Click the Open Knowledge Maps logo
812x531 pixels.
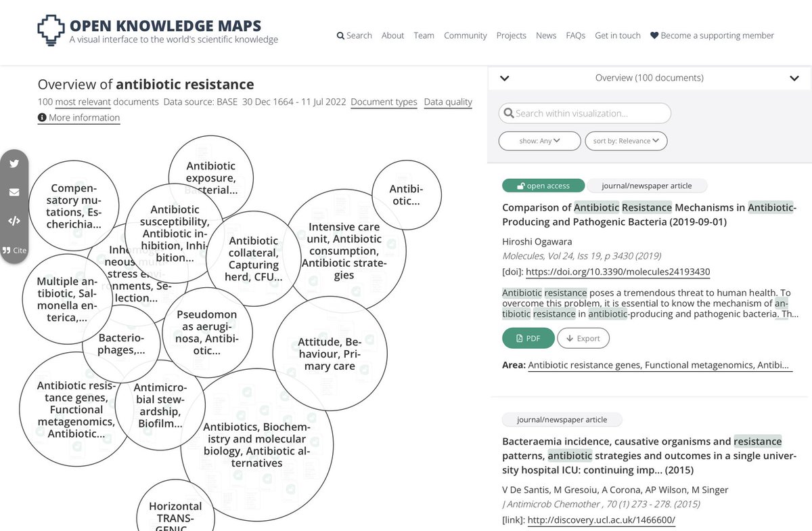click(x=50, y=30)
